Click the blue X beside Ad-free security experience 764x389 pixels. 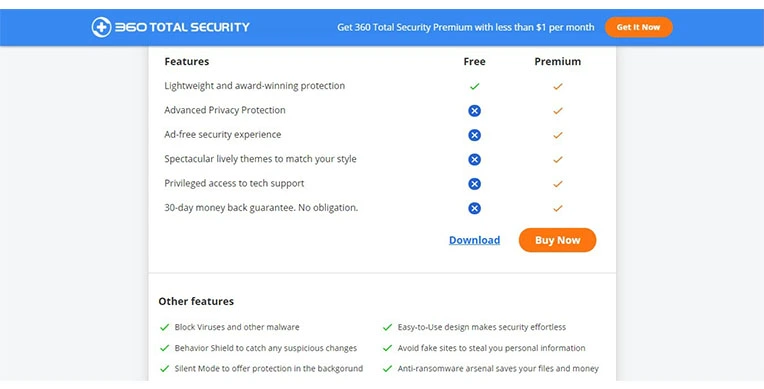[474, 135]
